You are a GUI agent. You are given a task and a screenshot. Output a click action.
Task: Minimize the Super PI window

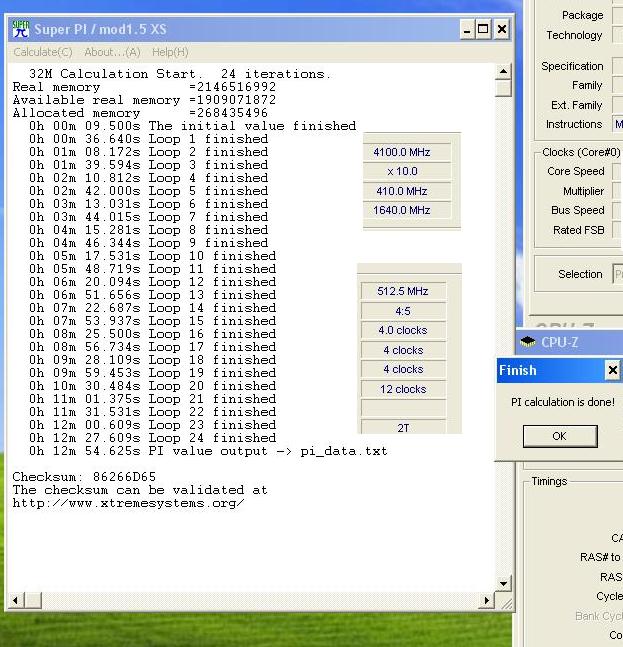tap(467, 29)
